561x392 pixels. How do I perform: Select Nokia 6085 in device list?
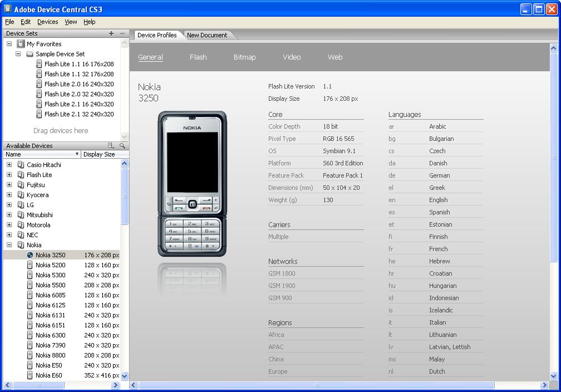(61, 295)
